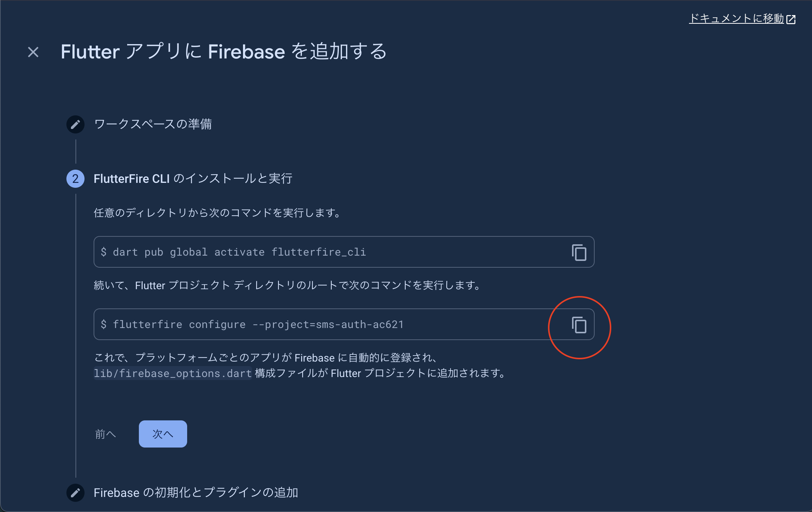Go back using the 前へ link
The width and height of the screenshot is (812, 512).
point(106,434)
